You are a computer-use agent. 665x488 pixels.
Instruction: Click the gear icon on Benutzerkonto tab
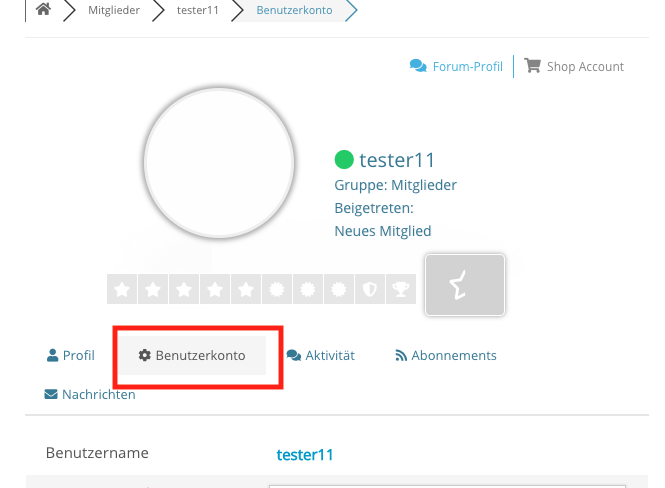pos(145,355)
